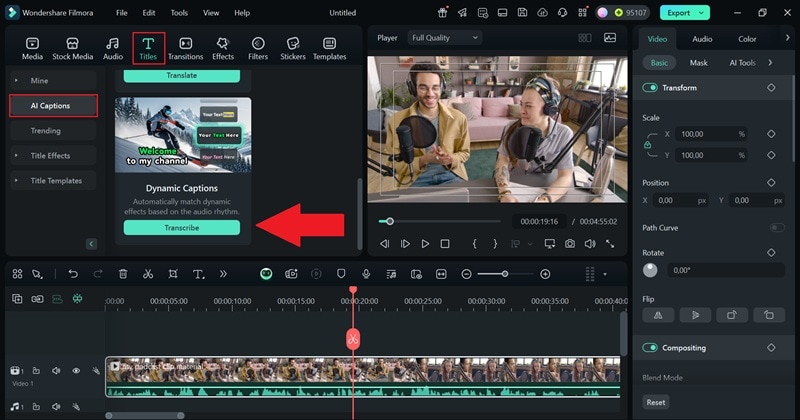800x420 pixels.
Task: Show more timeline tools with double chevron
Action: click(223, 274)
